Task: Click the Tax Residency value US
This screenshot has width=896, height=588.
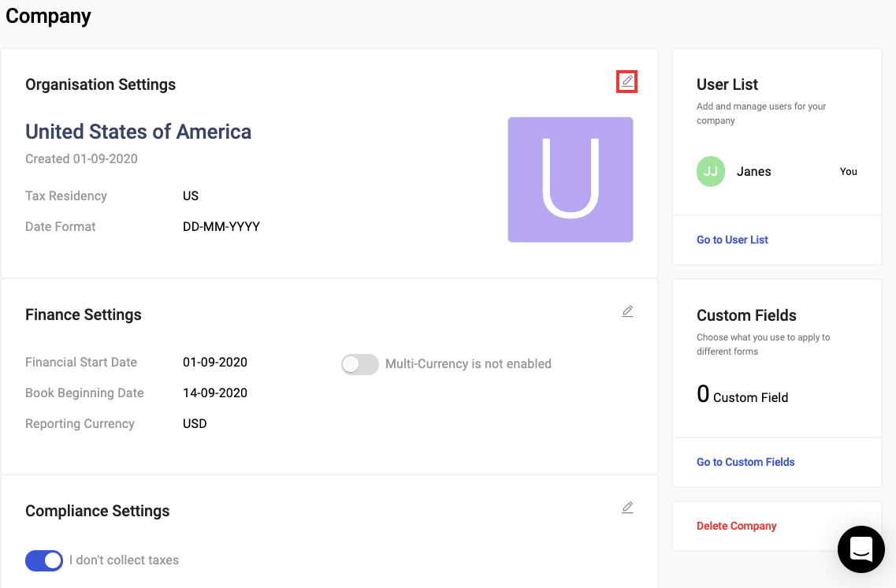Action: tap(190, 196)
